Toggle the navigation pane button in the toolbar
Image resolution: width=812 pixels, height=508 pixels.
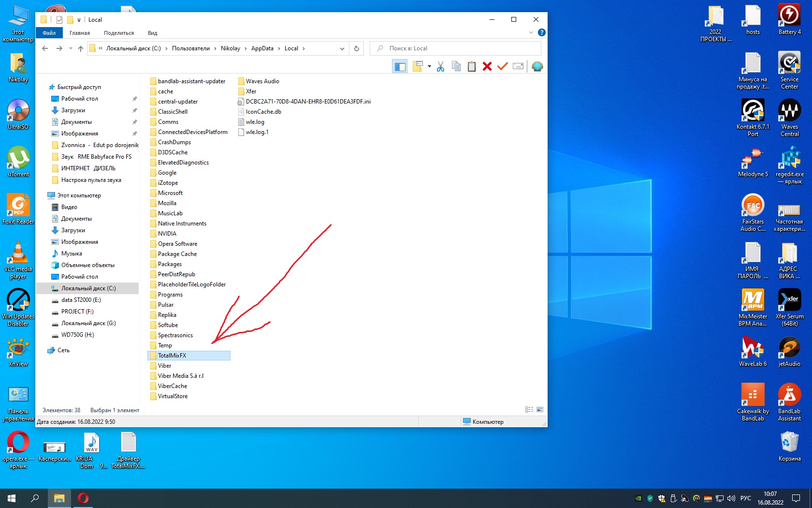400,66
